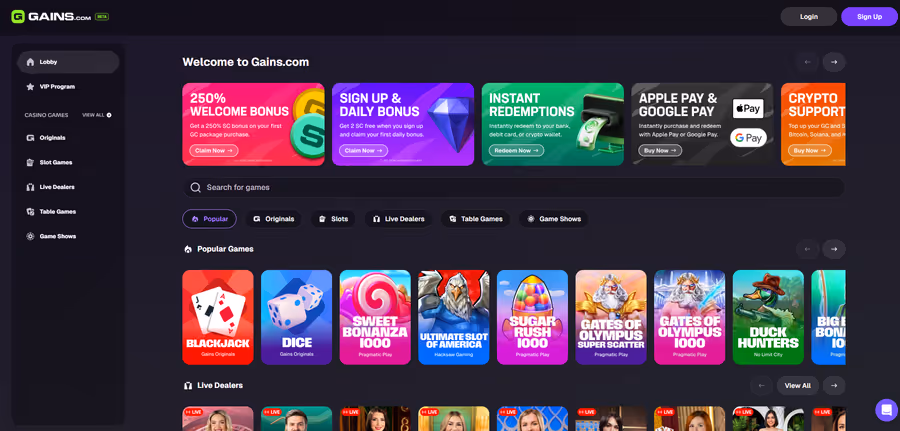The height and width of the screenshot is (431, 900).
Task: Click the Apple Pay & Google Pay banner
Action: [x=703, y=125]
